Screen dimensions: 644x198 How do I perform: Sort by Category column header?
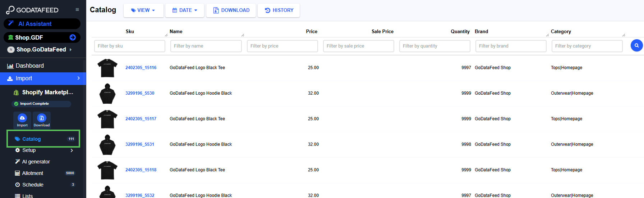point(561,31)
